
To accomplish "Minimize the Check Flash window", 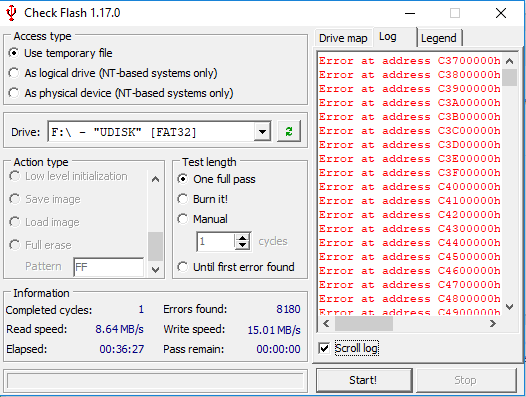I will coord(410,13).
